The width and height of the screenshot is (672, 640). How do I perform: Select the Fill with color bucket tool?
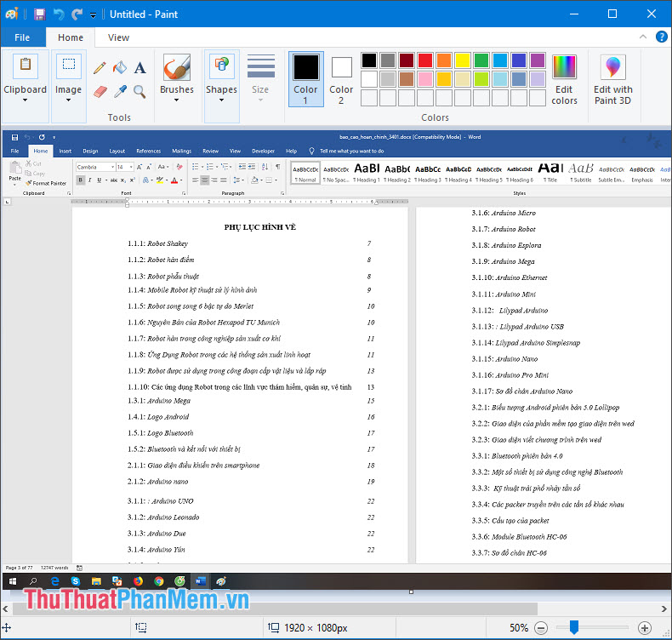click(120, 68)
